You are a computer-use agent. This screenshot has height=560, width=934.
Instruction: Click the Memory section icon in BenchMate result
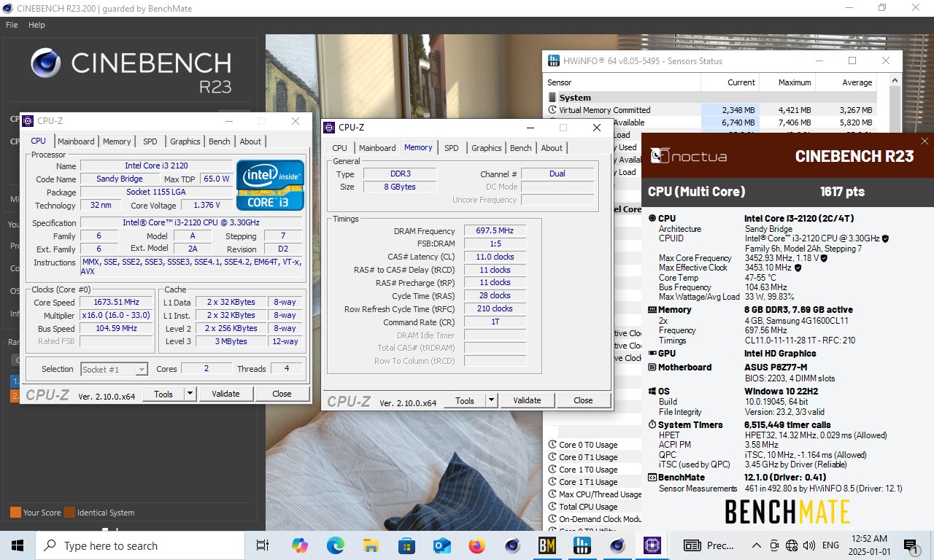pyautogui.click(x=652, y=310)
